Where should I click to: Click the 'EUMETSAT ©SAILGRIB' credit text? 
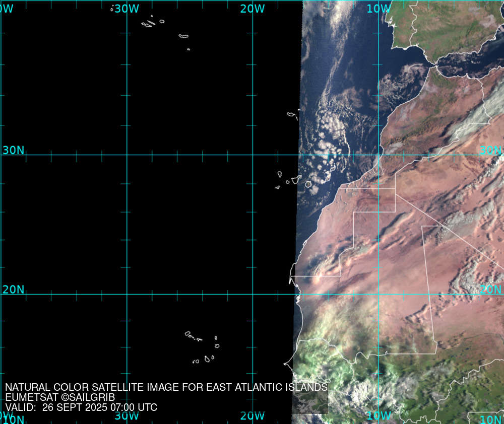click(x=60, y=397)
